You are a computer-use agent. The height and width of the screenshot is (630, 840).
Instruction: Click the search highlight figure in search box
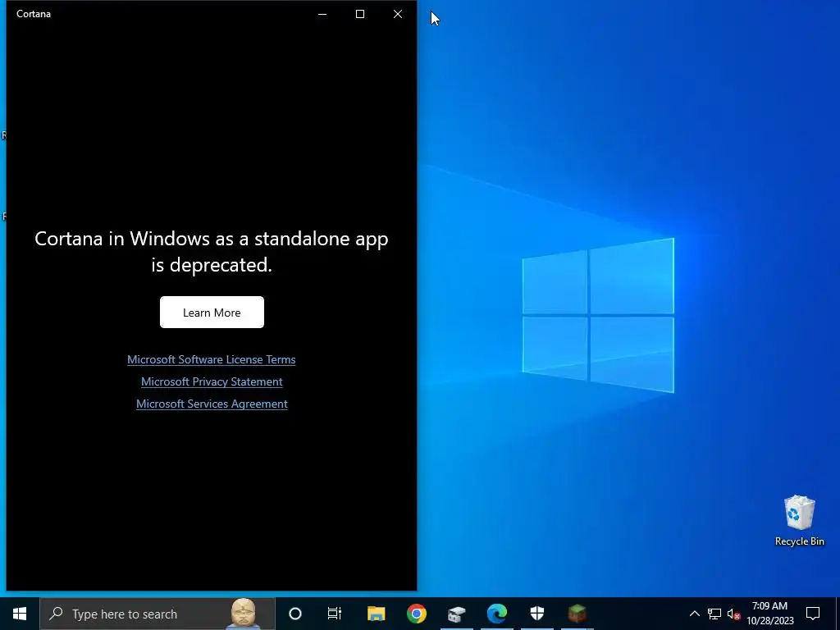[244, 614]
